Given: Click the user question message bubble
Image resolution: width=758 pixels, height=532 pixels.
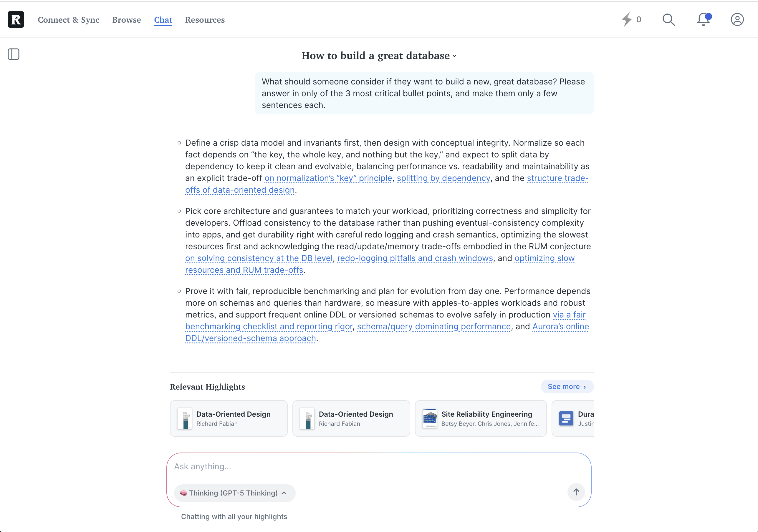Looking at the screenshot, I should 424,93.
